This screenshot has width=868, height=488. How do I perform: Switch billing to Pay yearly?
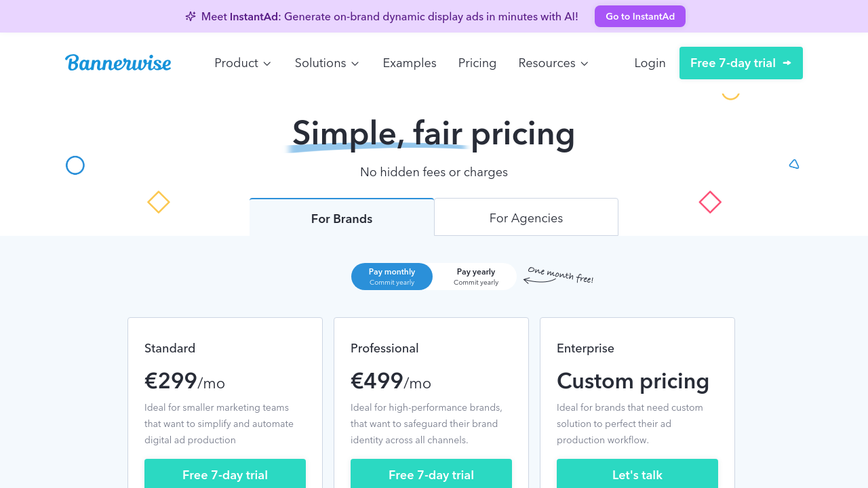pyautogui.click(x=475, y=277)
